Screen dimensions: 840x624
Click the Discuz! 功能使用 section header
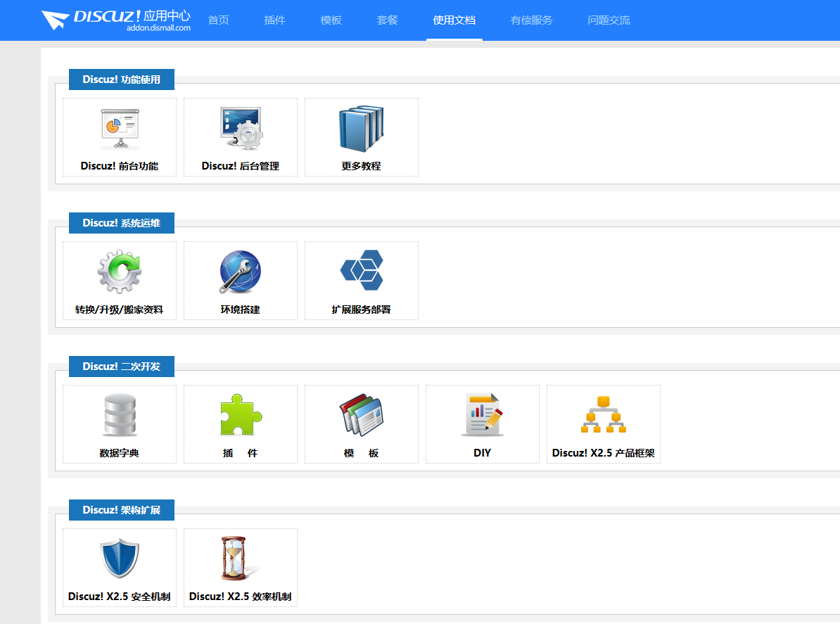122,79
